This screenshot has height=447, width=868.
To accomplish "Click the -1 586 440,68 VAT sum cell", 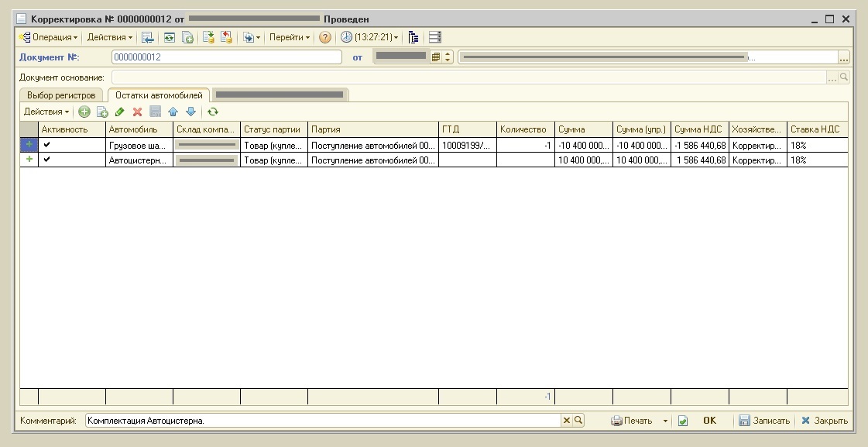I will (x=700, y=145).
